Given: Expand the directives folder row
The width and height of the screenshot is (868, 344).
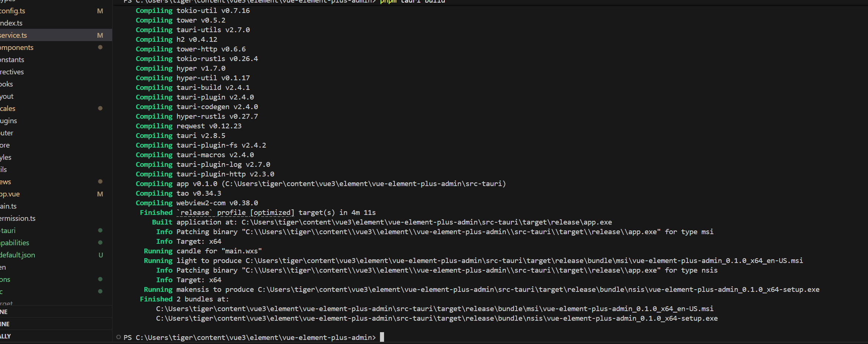Looking at the screenshot, I should click(55, 72).
